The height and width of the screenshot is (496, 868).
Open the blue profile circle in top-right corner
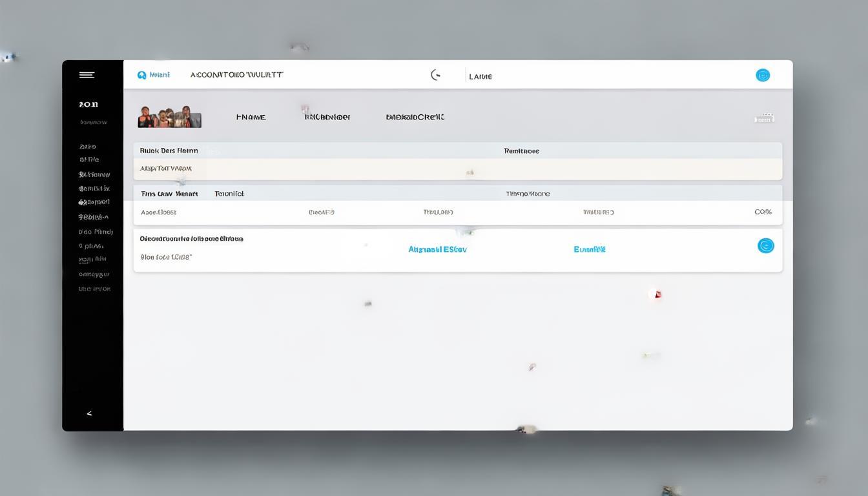(763, 75)
